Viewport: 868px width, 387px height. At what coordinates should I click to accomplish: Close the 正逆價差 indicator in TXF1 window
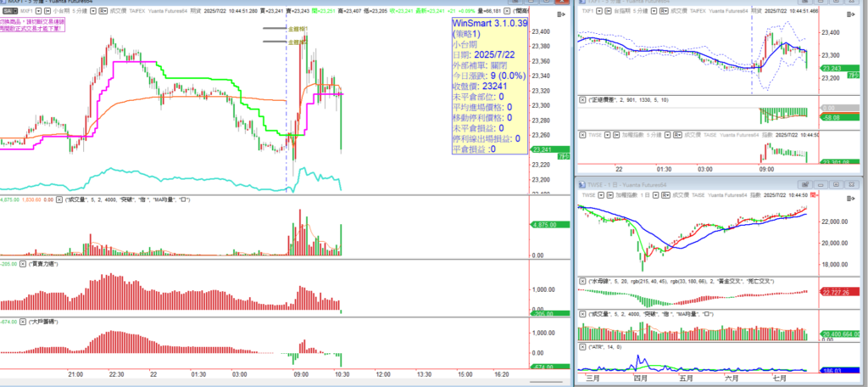click(582, 100)
